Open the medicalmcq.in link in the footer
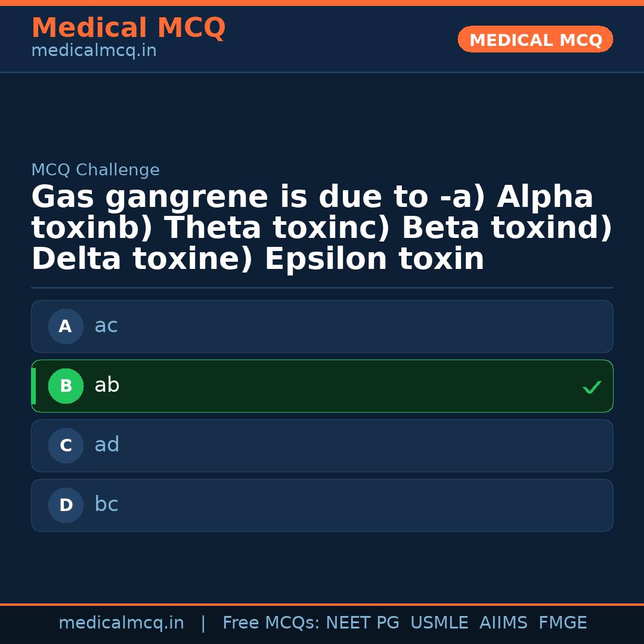The height and width of the screenshot is (644, 644). tap(121, 623)
